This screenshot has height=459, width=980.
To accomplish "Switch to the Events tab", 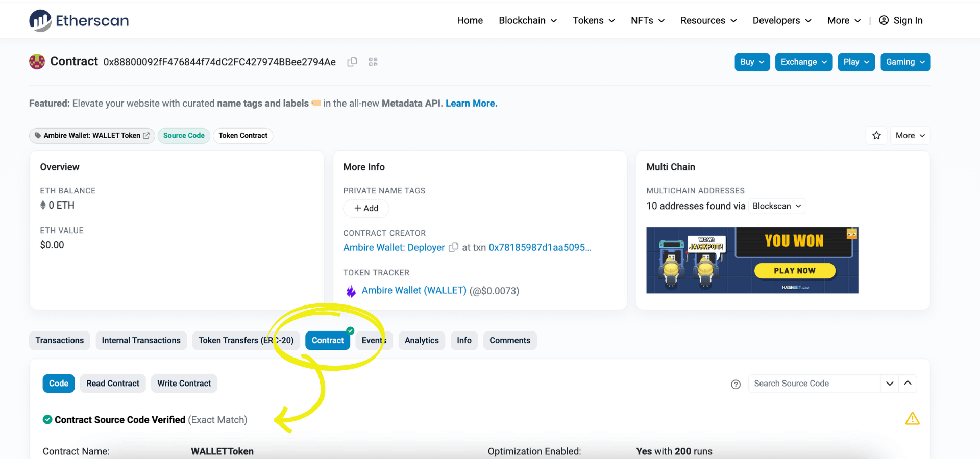I will pyautogui.click(x=374, y=340).
